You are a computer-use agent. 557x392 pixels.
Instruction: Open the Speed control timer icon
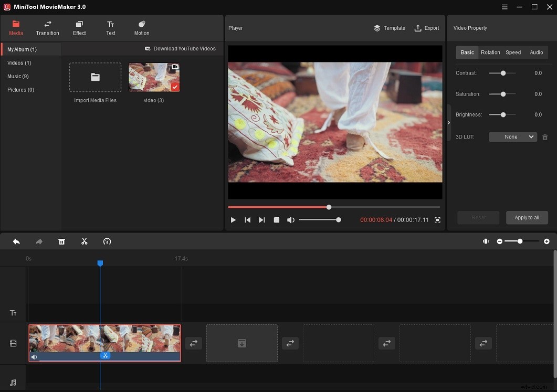tap(107, 241)
